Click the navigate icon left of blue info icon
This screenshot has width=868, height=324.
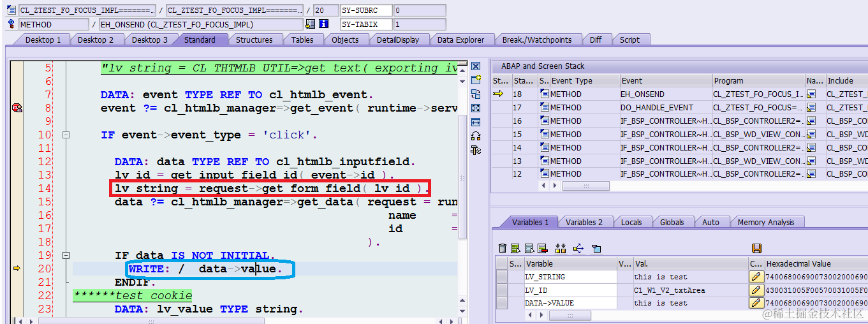(x=311, y=24)
